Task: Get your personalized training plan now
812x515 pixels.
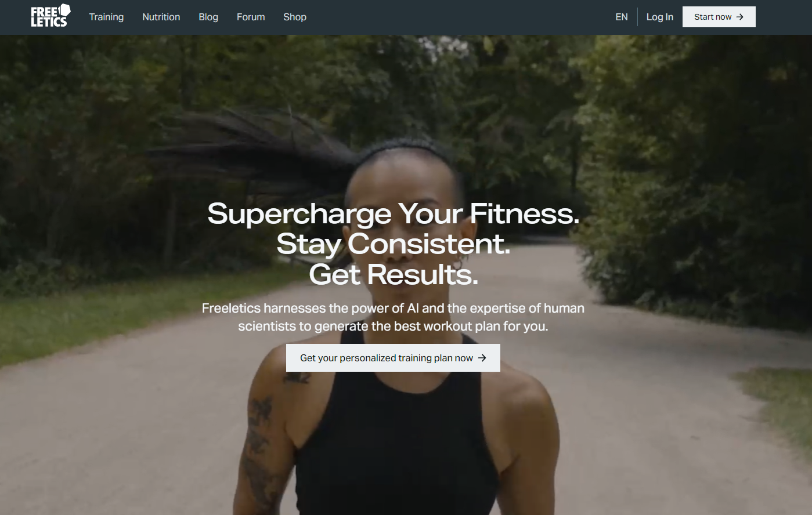Action: tap(393, 358)
